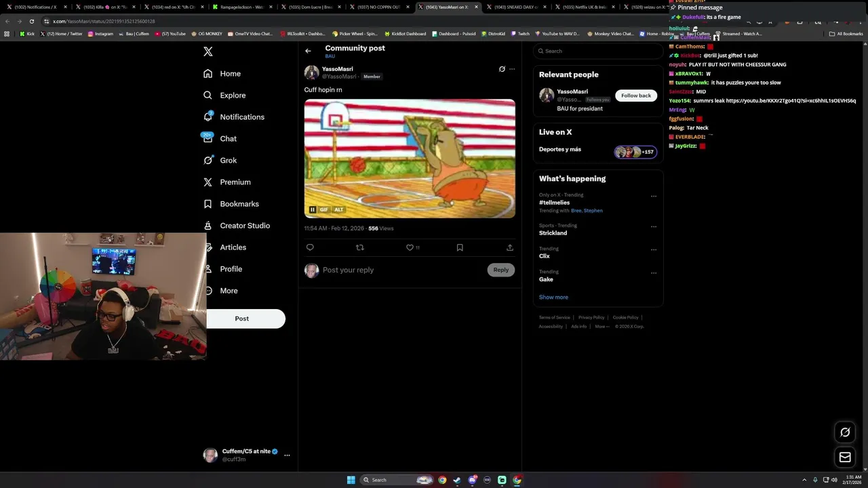Open Profile in sidebar
The image size is (868, 488).
(x=223, y=268)
